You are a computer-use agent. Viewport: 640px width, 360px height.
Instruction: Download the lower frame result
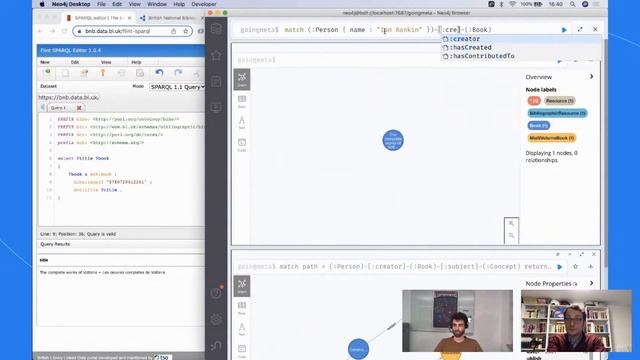[x=591, y=267]
